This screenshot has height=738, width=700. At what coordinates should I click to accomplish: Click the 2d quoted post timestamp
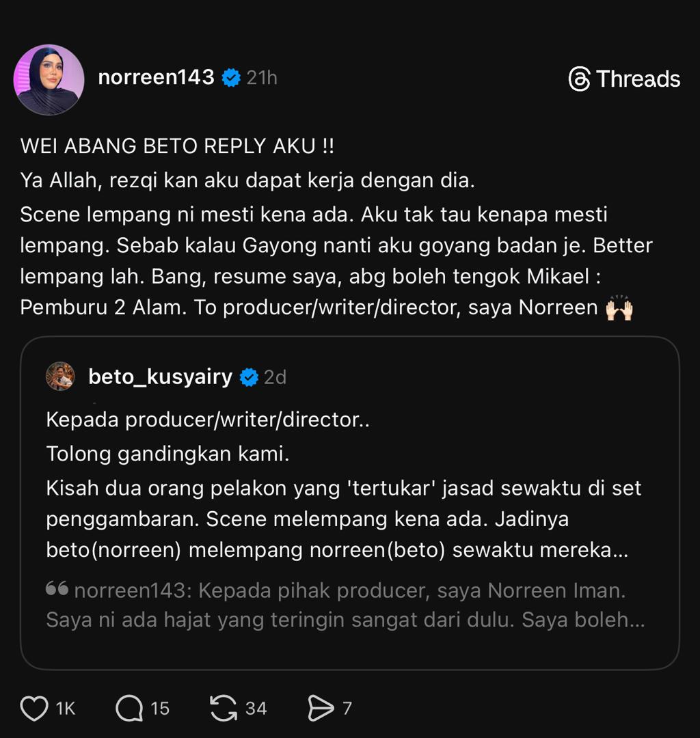pyautogui.click(x=275, y=377)
